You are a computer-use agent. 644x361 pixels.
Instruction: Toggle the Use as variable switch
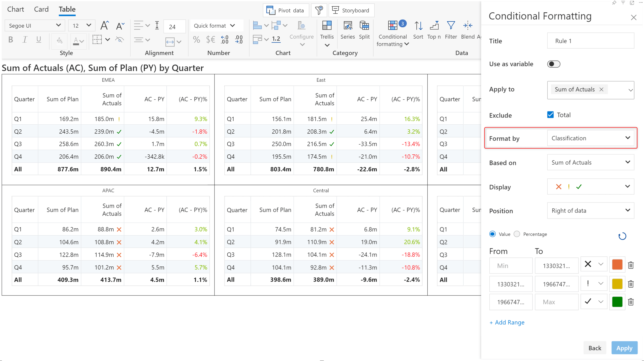[554, 64]
